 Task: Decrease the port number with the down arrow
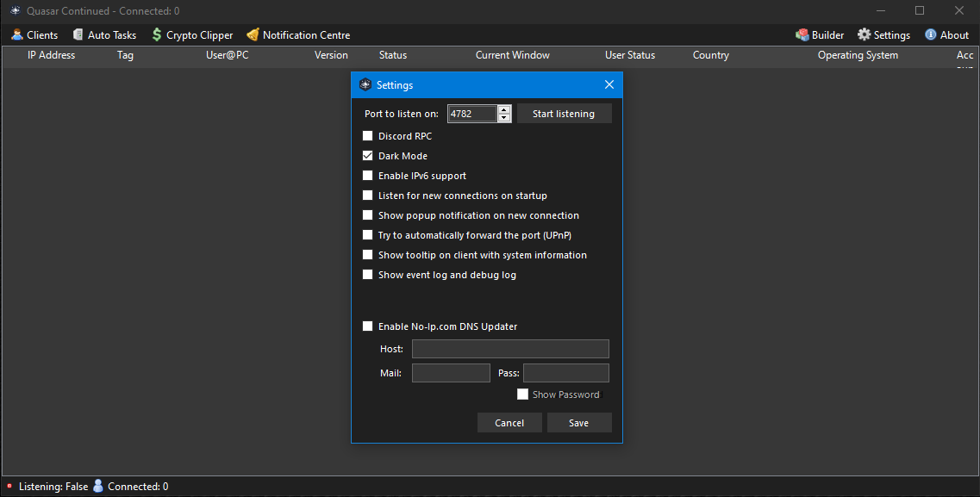[x=504, y=117]
